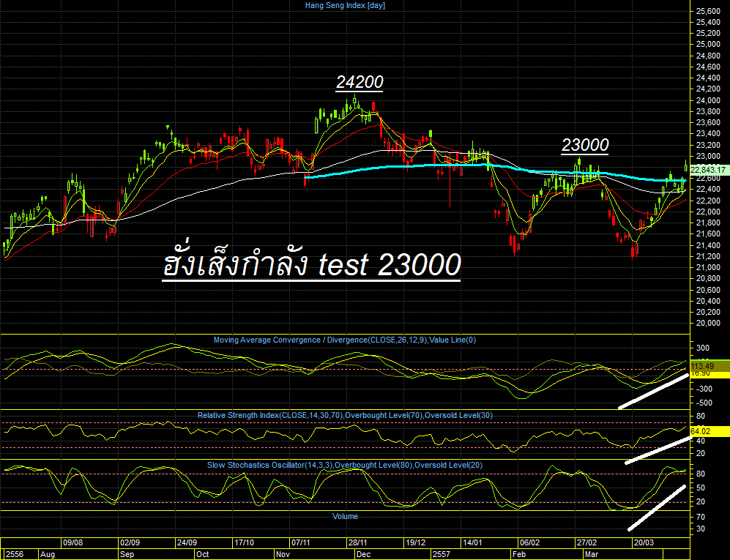
Task: Click the 25,000 price axis value
Action: (707, 44)
